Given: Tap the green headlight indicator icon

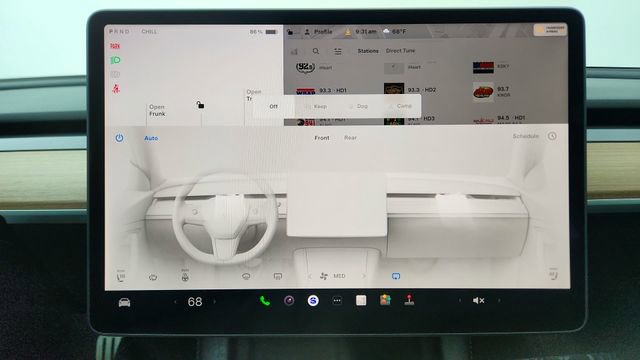Looking at the screenshot, I should (116, 60).
